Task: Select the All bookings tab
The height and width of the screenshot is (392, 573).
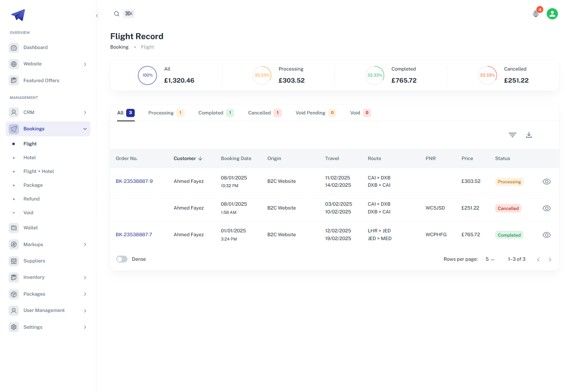Action: [126, 113]
